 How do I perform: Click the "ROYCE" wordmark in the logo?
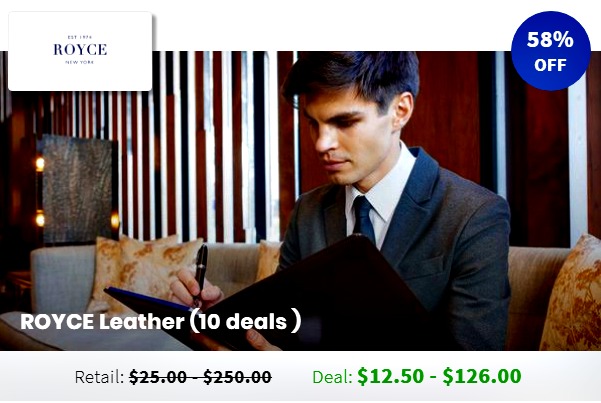pos(80,49)
